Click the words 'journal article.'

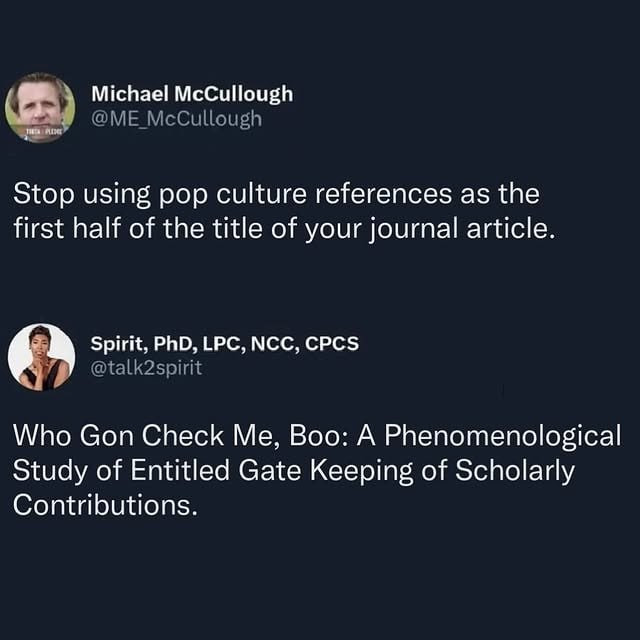(463, 228)
